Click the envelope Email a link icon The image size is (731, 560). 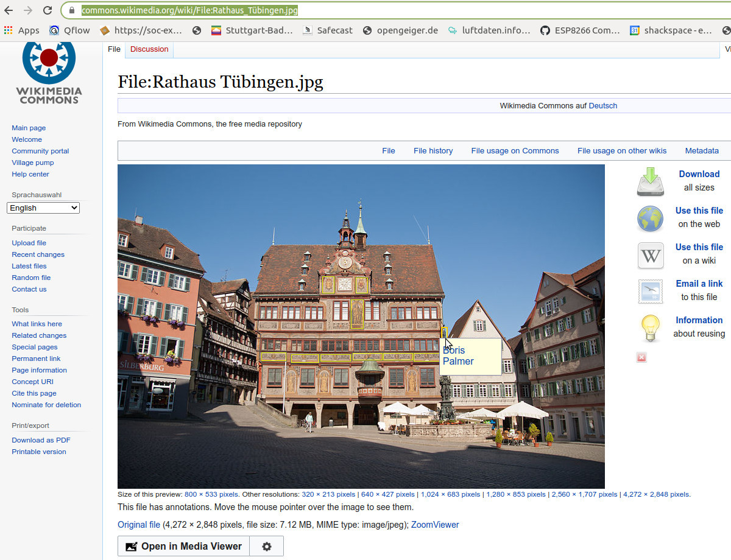click(x=650, y=292)
